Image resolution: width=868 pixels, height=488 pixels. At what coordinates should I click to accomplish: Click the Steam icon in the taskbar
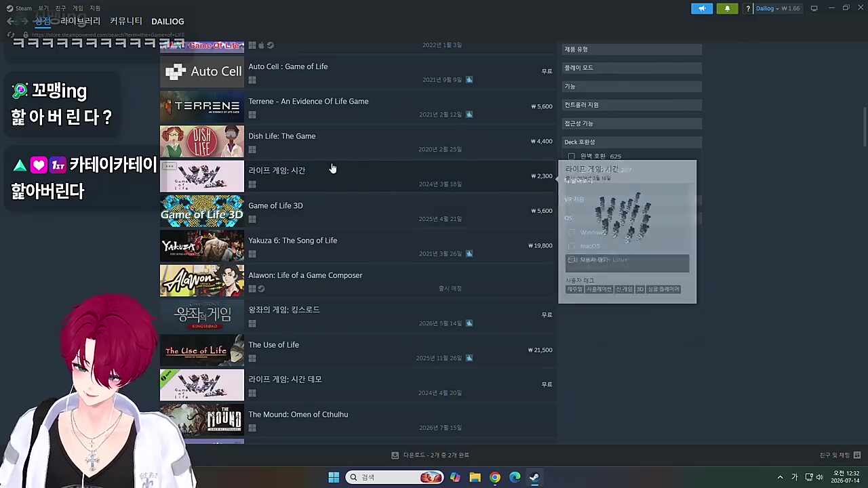[534, 477]
